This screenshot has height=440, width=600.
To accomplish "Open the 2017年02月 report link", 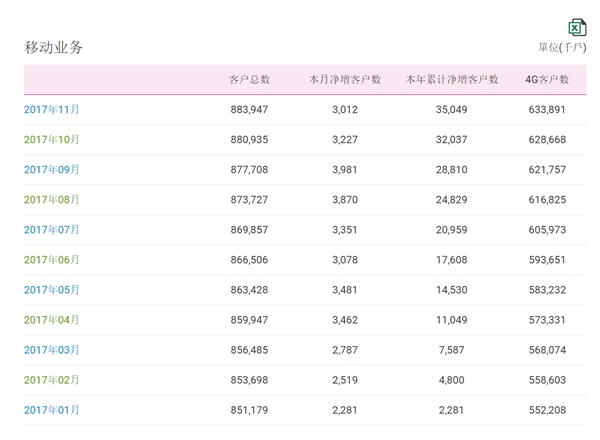I will pos(52,380).
